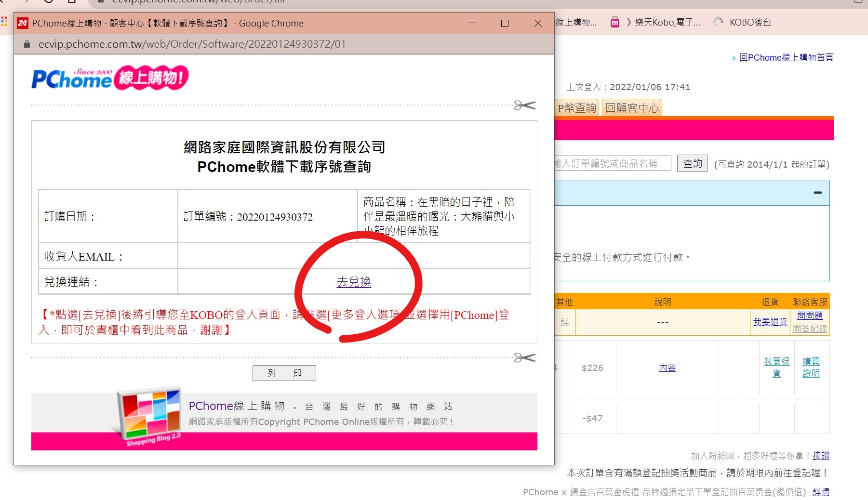Open the 內容 order content link
Image resolution: width=868 pixels, height=500 pixels.
(667, 368)
